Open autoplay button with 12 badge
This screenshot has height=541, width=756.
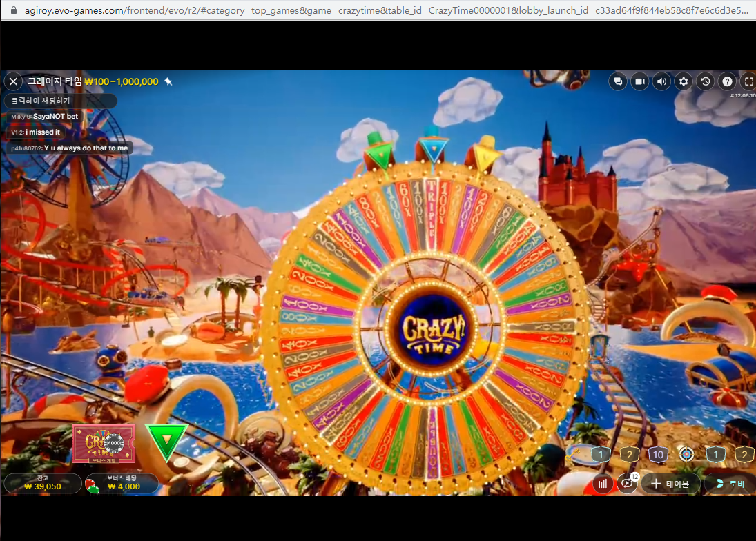click(628, 483)
